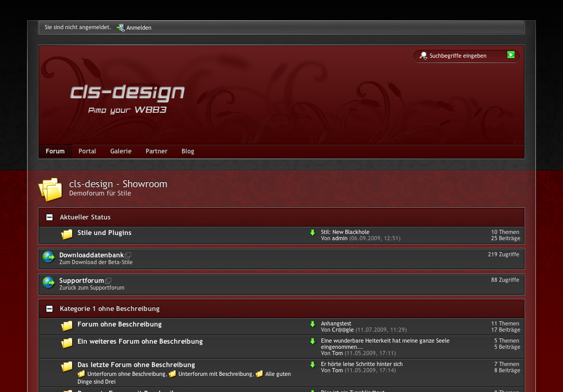Click the Anmelden login icon

click(x=120, y=28)
